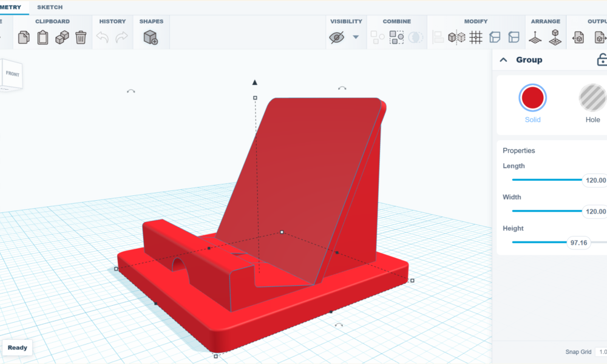Screen dimensions: 607x364
Task: Delete the selection with the trash icon
Action: point(81,38)
